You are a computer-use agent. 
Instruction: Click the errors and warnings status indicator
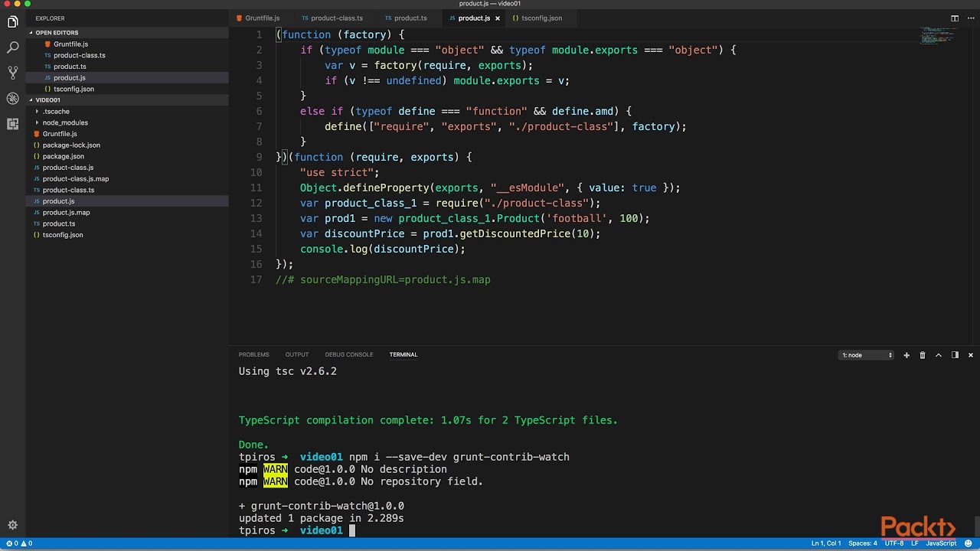point(19,543)
